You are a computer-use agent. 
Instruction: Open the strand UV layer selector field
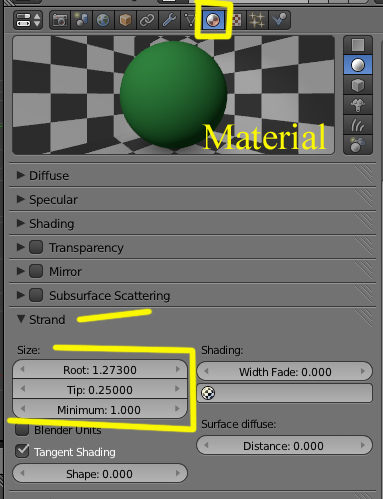coord(284,393)
